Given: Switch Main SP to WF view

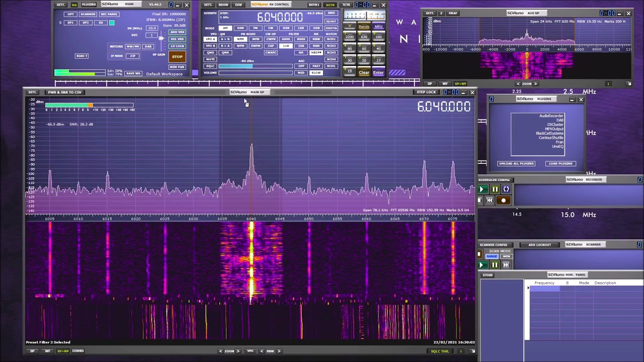Looking at the screenshot, I should 47,351.
